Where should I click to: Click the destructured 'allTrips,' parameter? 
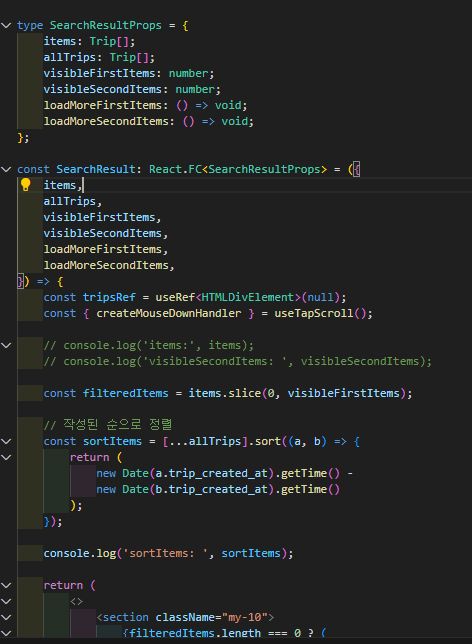click(72, 201)
